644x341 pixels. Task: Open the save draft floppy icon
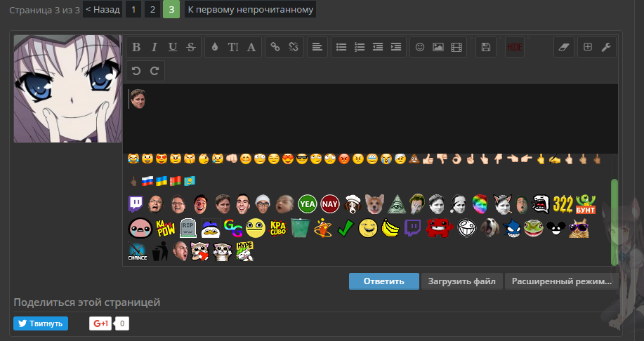pyautogui.click(x=486, y=47)
